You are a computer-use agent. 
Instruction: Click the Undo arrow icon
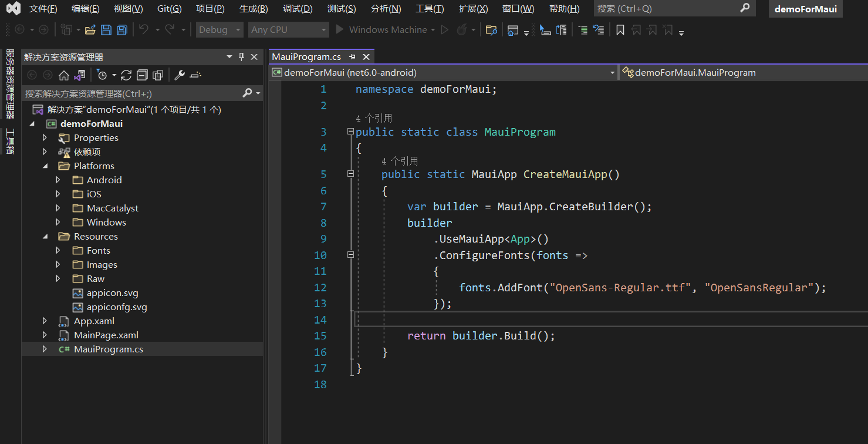tap(144, 29)
